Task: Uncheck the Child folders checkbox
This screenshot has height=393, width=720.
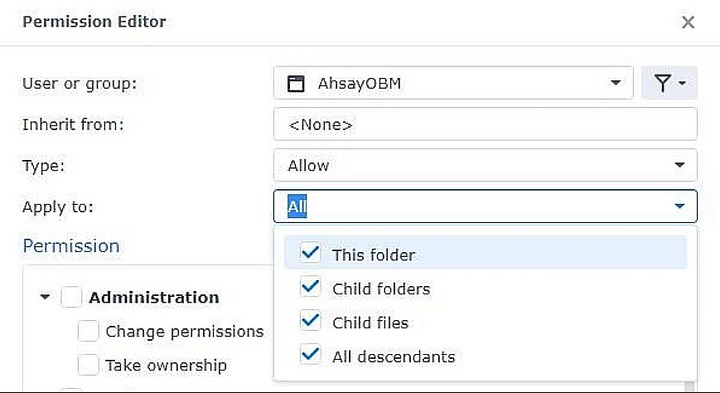Action: (x=310, y=287)
